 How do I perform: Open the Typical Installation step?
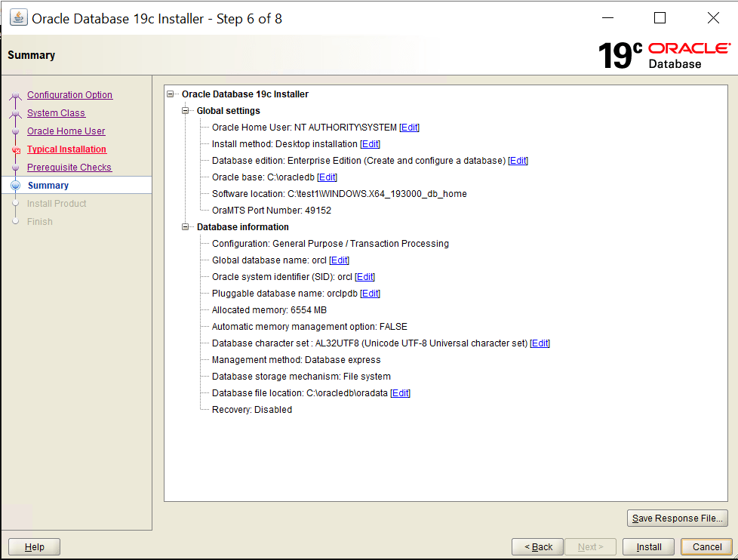66,149
